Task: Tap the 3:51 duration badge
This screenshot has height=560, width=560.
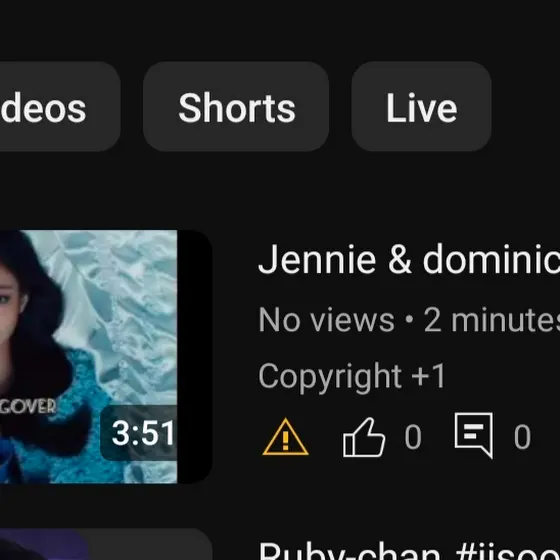Action: coord(140,433)
